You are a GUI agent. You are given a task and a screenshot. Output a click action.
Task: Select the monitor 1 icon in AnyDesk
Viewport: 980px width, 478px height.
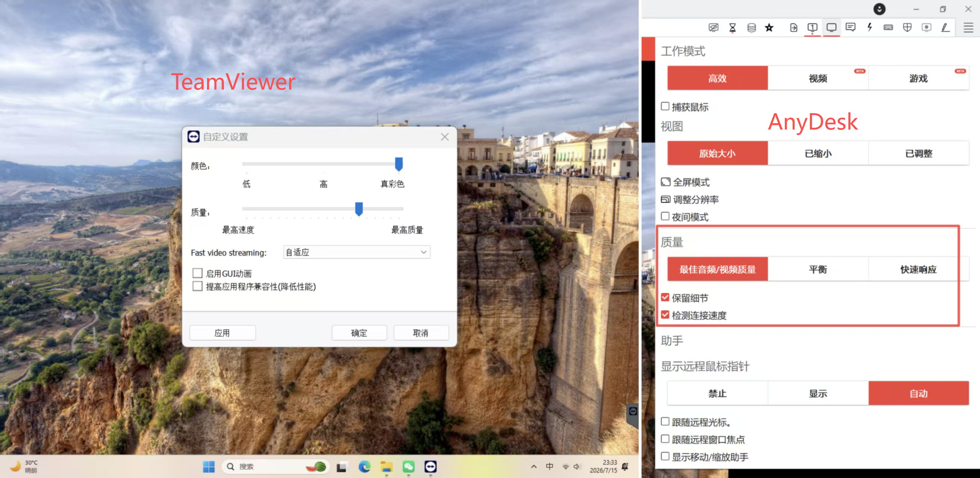tap(812, 27)
